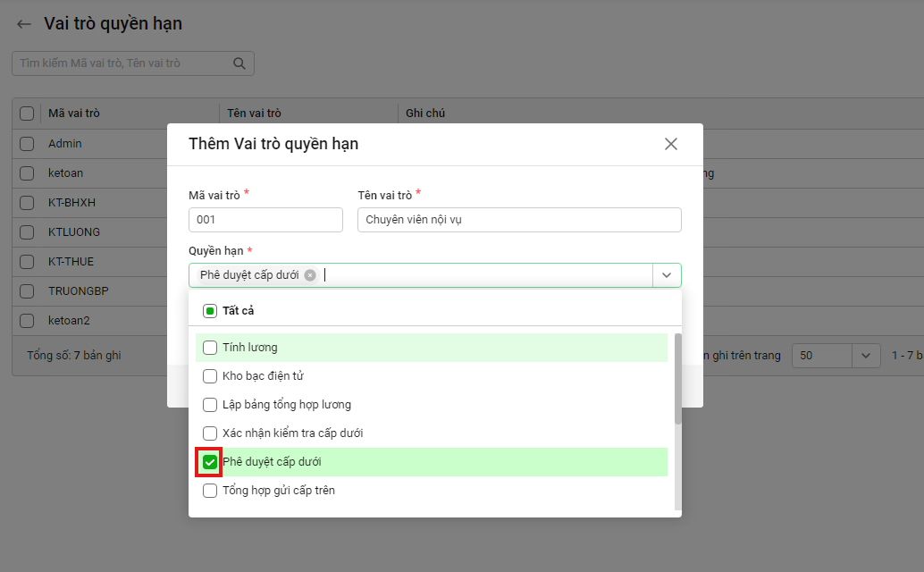Toggle the Tất cả checkbox
The height and width of the screenshot is (572, 924).
[210, 311]
